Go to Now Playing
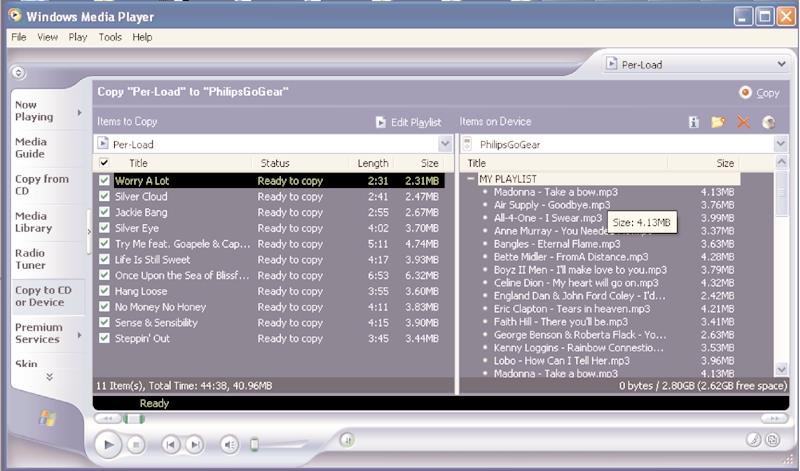The height and width of the screenshot is (471, 800). click(34, 111)
